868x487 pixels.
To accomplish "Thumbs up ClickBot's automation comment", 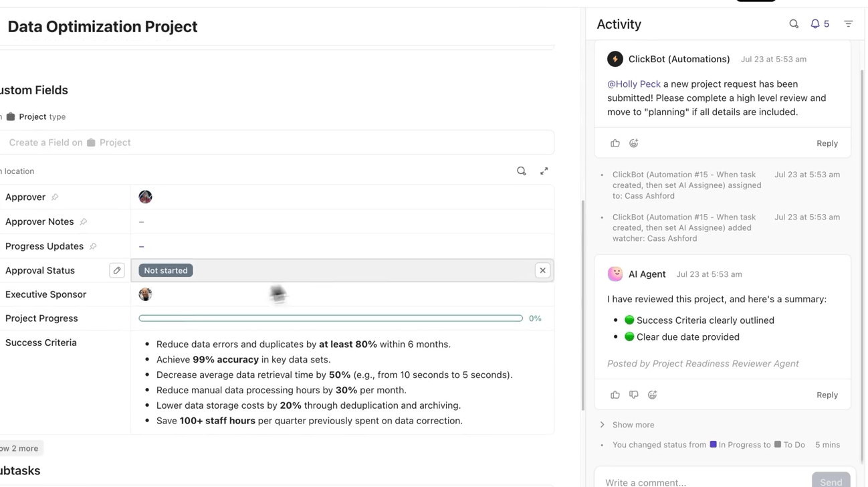I will [x=615, y=142].
